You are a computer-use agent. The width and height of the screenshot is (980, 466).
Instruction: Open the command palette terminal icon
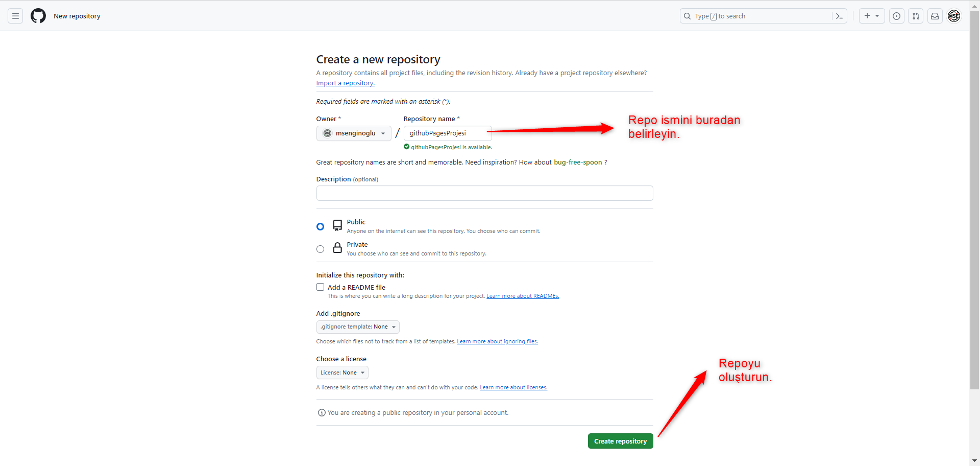[x=840, y=16]
